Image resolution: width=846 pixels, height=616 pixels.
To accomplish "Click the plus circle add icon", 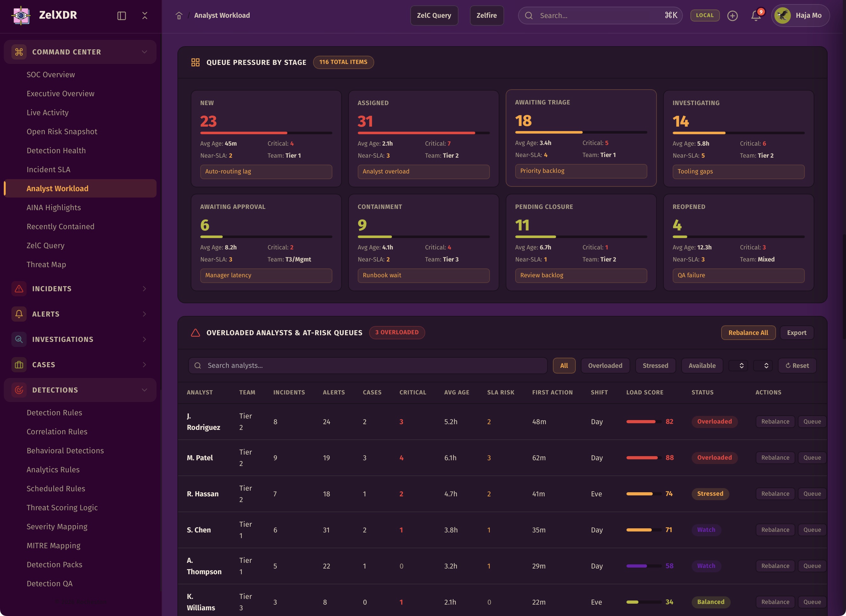I will tap(732, 16).
